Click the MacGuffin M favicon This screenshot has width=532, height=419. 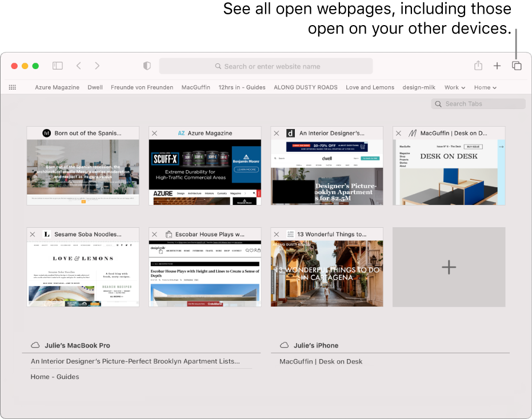[x=412, y=133]
